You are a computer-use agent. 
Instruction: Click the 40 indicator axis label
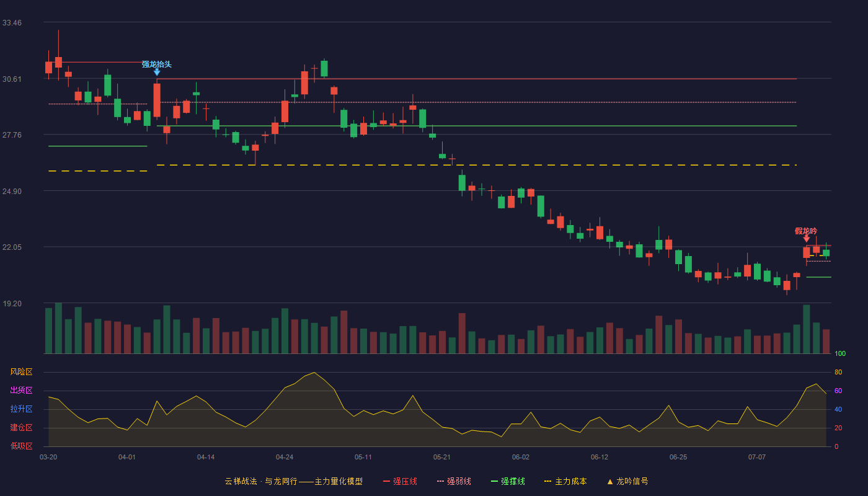pyautogui.click(x=838, y=409)
